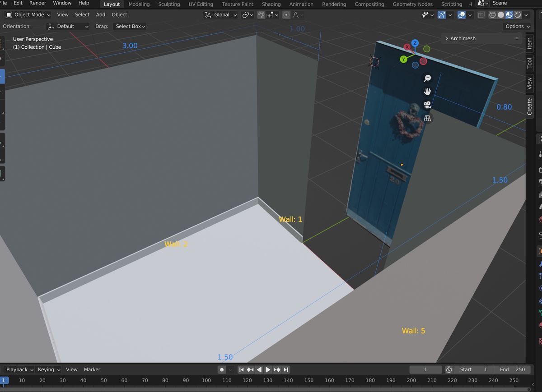
Task: Open the pivot point dropdown
Action: click(x=248, y=15)
